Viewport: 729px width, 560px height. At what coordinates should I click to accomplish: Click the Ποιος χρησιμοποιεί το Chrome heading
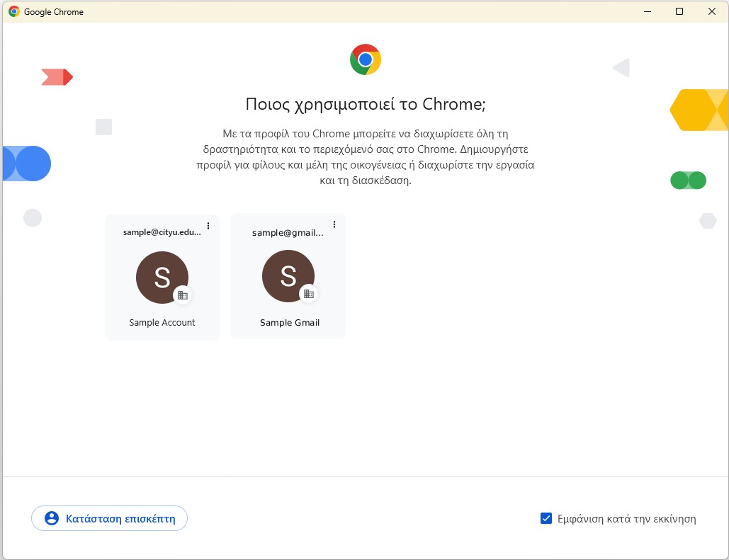pos(365,104)
